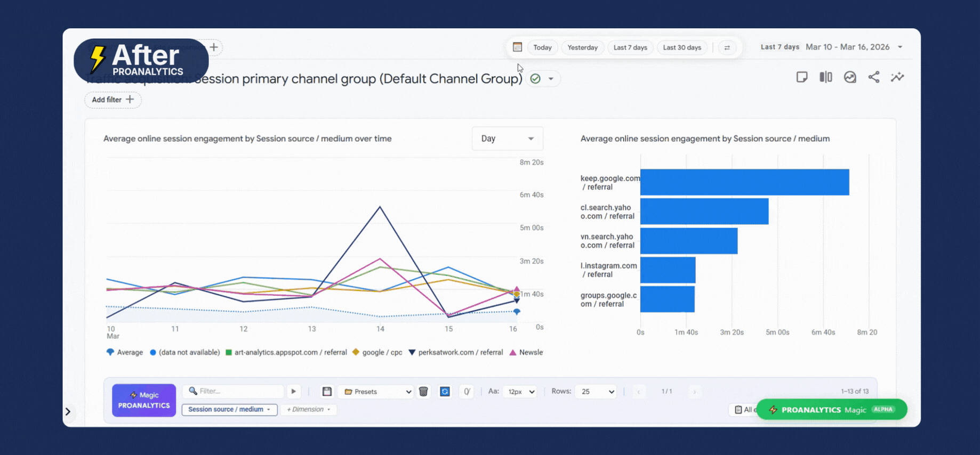Click the "1 / 1" page indicator
The image size is (980, 455).
coord(666,392)
